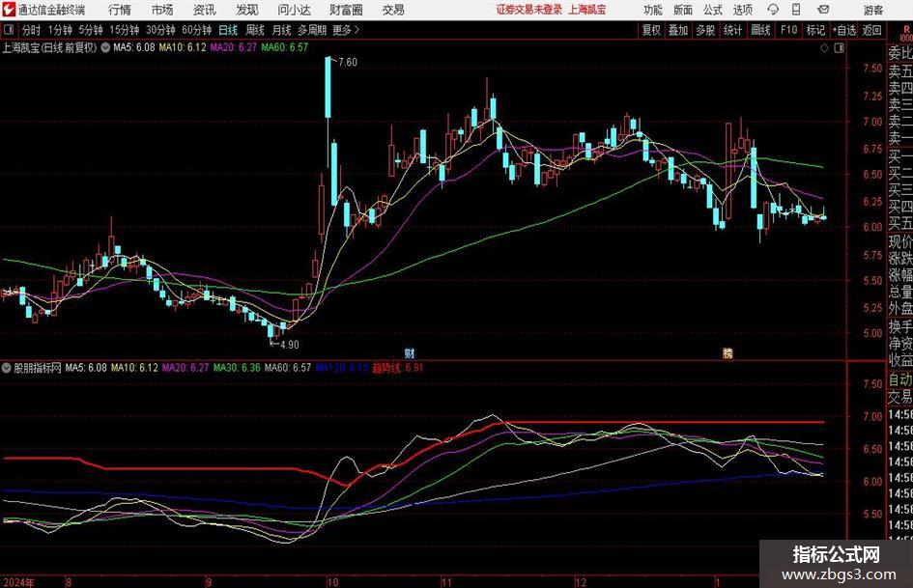Click the diamond icon above chart

click(x=824, y=48)
